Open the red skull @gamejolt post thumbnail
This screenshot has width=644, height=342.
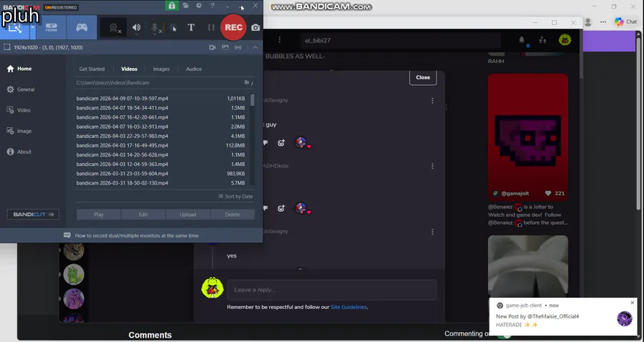528,137
